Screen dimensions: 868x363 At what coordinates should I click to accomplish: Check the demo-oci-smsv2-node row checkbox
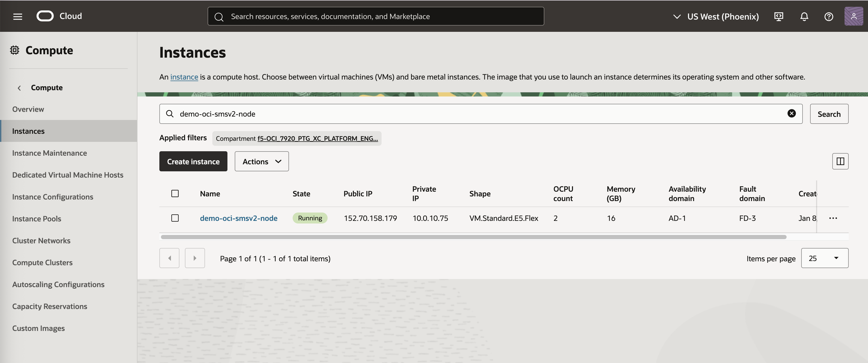click(x=175, y=218)
